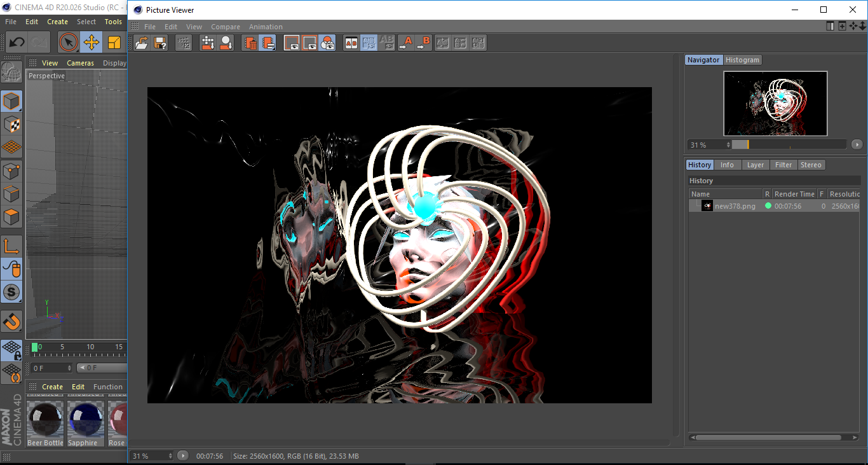The height and width of the screenshot is (465, 868).
Task: Click the Swap A/B compare icon
Action: coord(443,43)
